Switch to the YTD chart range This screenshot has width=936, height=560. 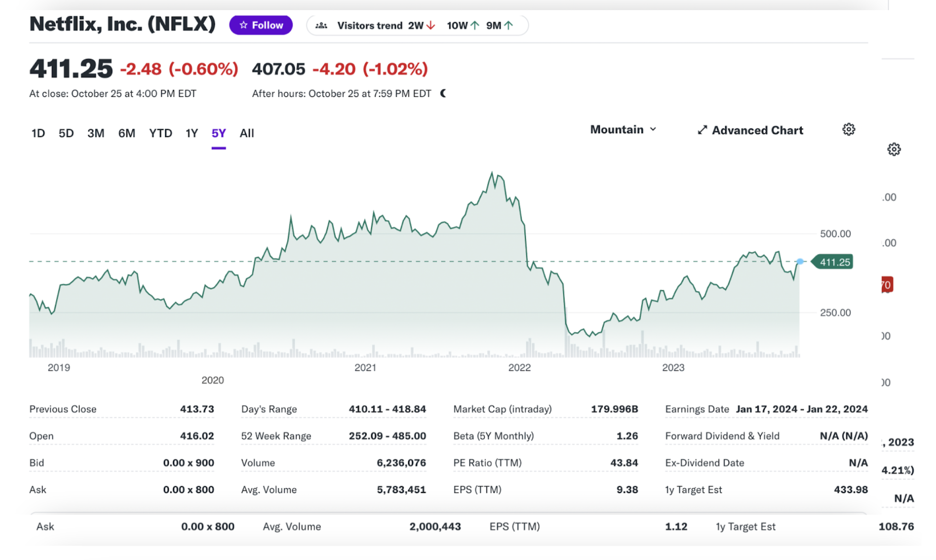tap(160, 133)
